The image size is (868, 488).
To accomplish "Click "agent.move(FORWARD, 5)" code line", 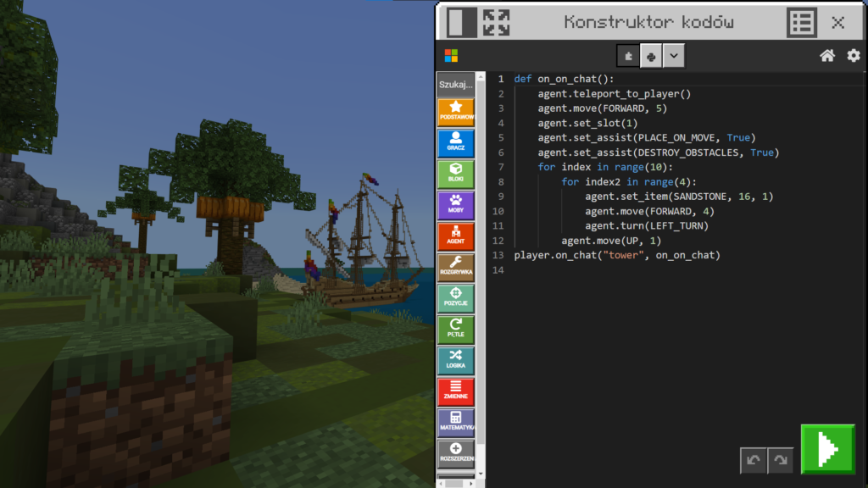I will pos(603,108).
